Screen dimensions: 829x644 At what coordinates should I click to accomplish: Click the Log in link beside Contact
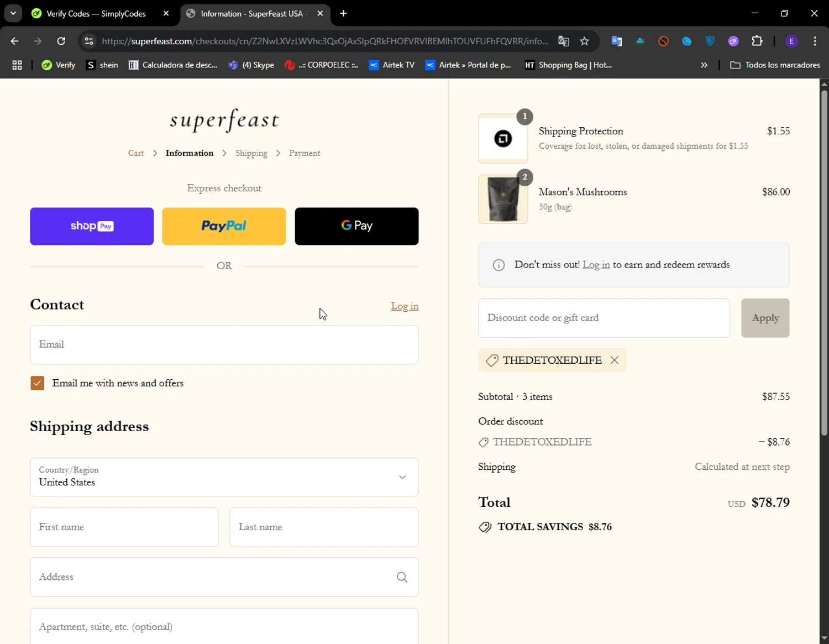[405, 306]
